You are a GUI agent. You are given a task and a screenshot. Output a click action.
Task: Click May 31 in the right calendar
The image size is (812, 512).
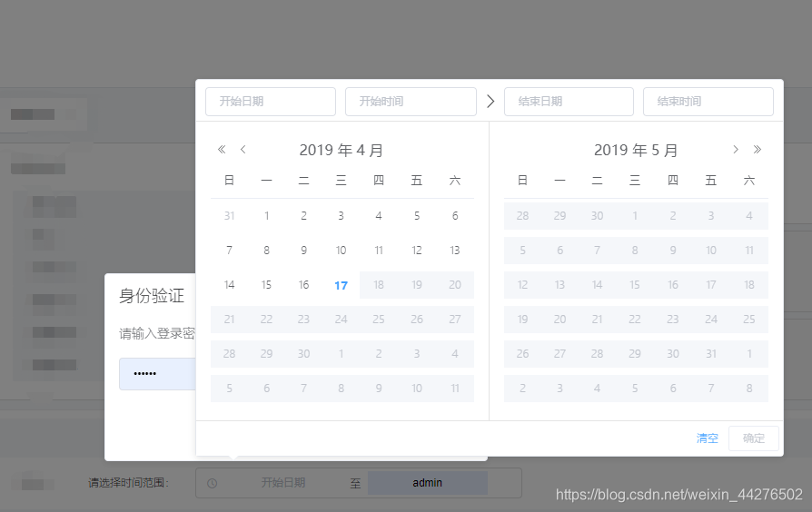click(x=711, y=354)
